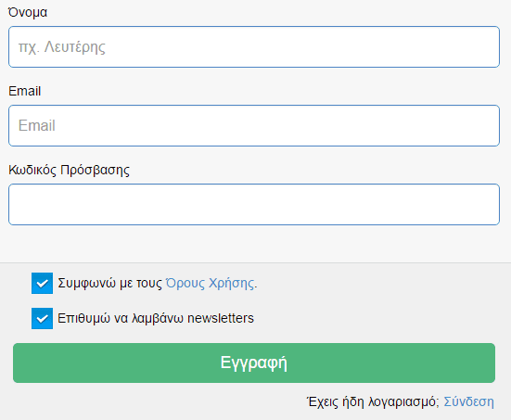The height and width of the screenshot is (420, 511).
Task: Click the Επιθυμώ να λαμβάνω newsletters label
Action: pyautogui.click(x=156, y=318)
